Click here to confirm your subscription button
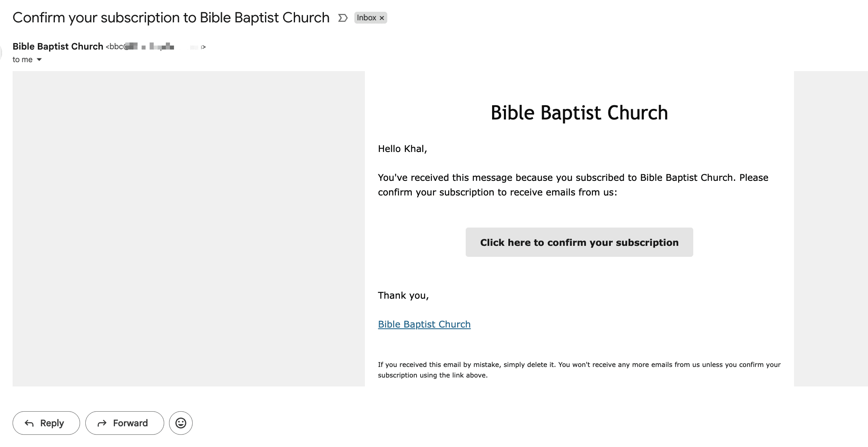The height and width of the screenshot is (447, 868). pyautogui.click(x=579, y=242)
